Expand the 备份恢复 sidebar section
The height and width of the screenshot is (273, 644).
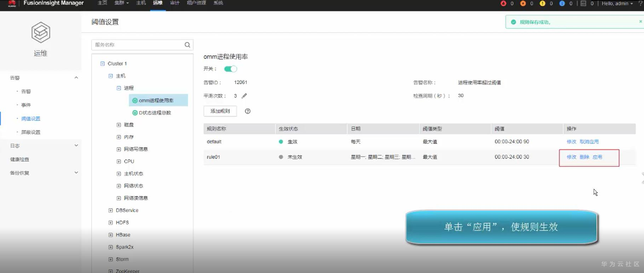point(76,173)
